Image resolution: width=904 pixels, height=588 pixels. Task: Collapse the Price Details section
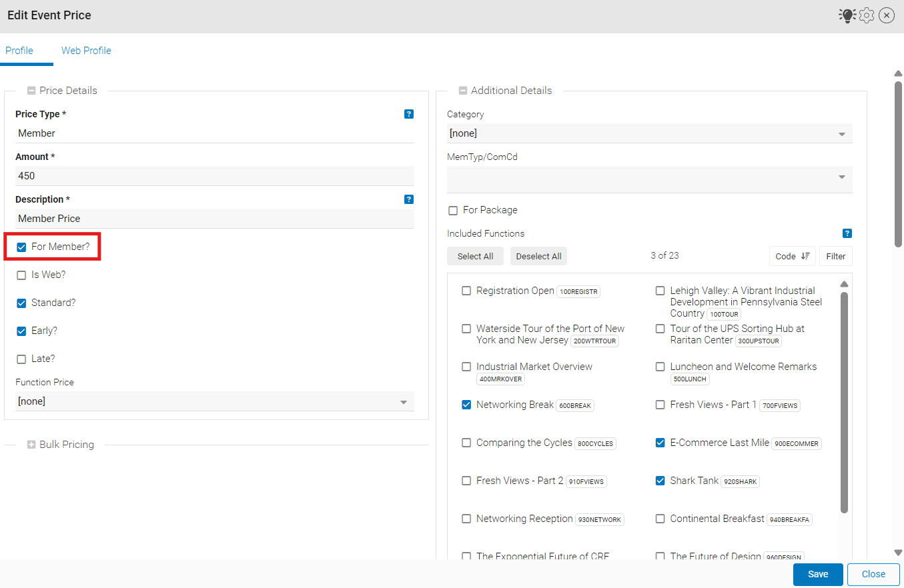(31, 91)
